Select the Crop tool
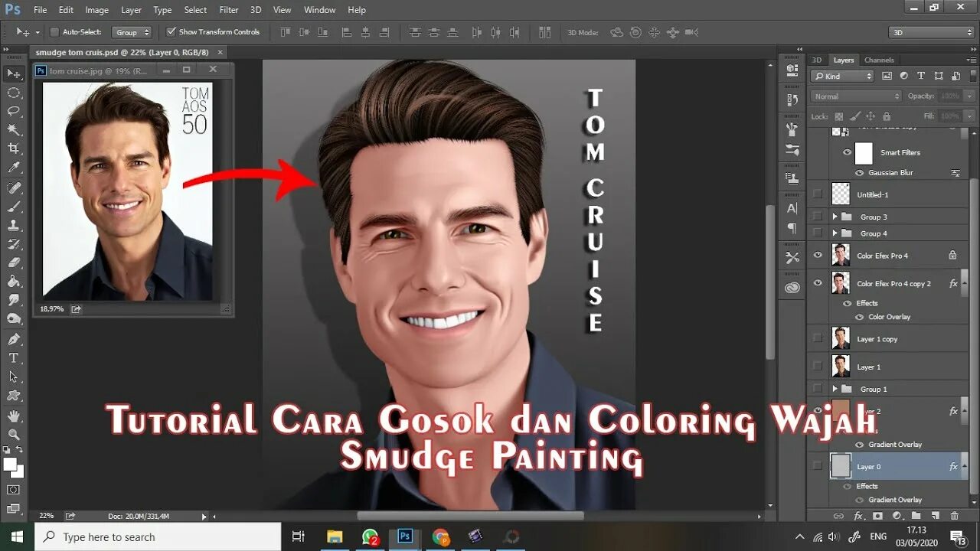 click(14, 148)
